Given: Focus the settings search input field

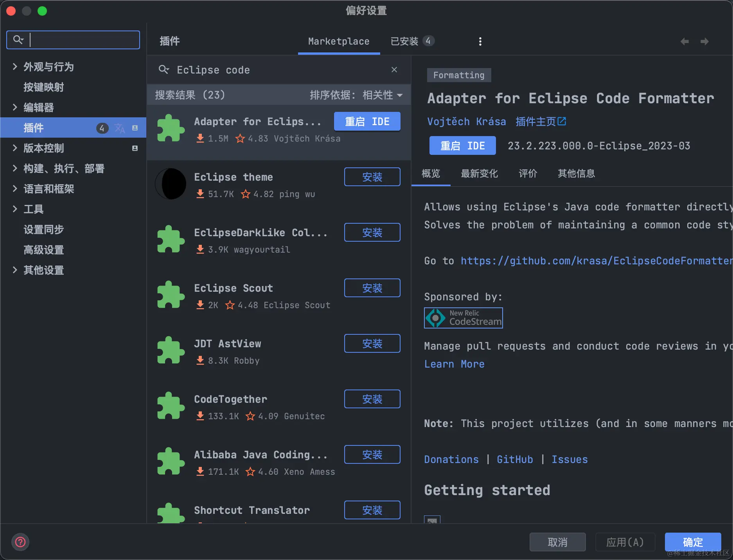Looking at the screenshot, I should tap(73, 40).
